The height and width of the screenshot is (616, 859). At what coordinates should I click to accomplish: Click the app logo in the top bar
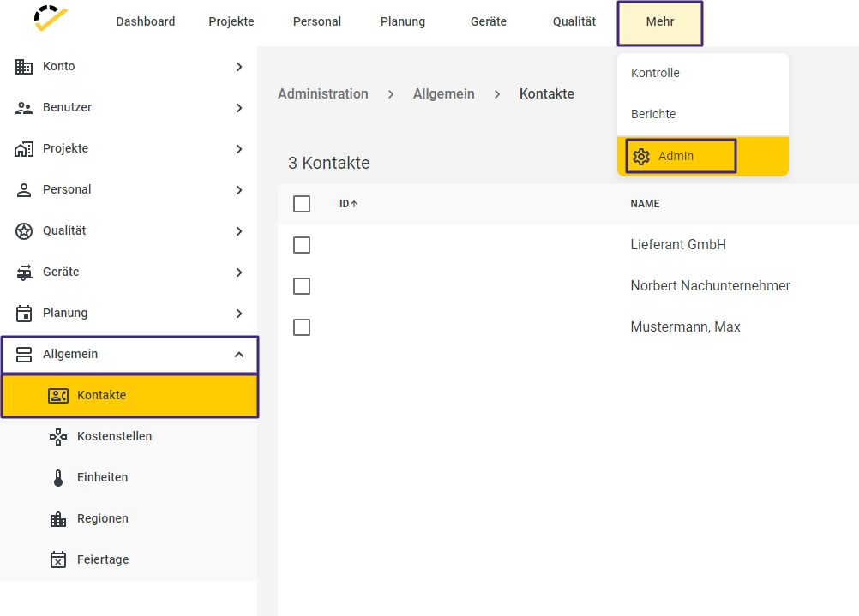(51, 18)
